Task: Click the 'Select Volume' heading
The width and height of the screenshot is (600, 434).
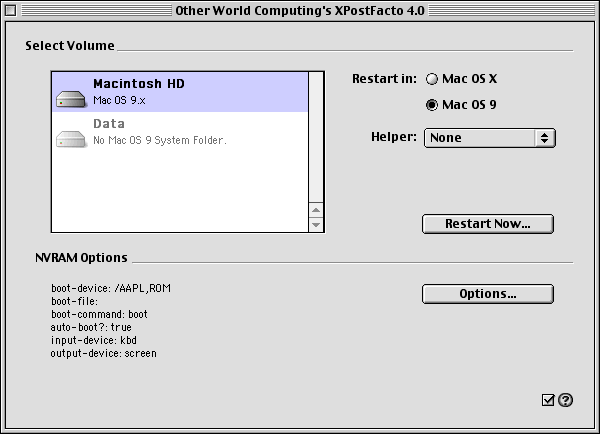Action: coord(70,46)
